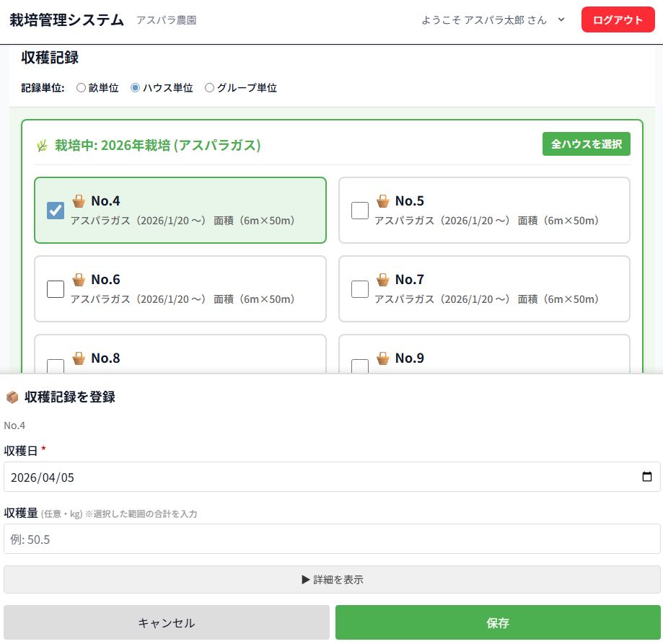Cancel the form with キャンセル button
The height and width of the screenshot is (644, 663).
pyautogui.click(x=167, y=622)
